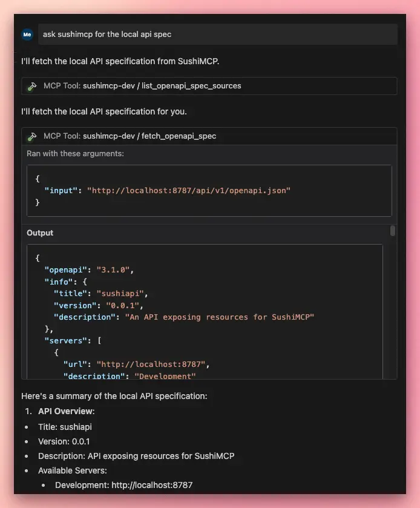Select the 'Available Servers' bullet point
Image resolution: width=420 pixels, height=508 pixels.
click(x=72, y=470)
